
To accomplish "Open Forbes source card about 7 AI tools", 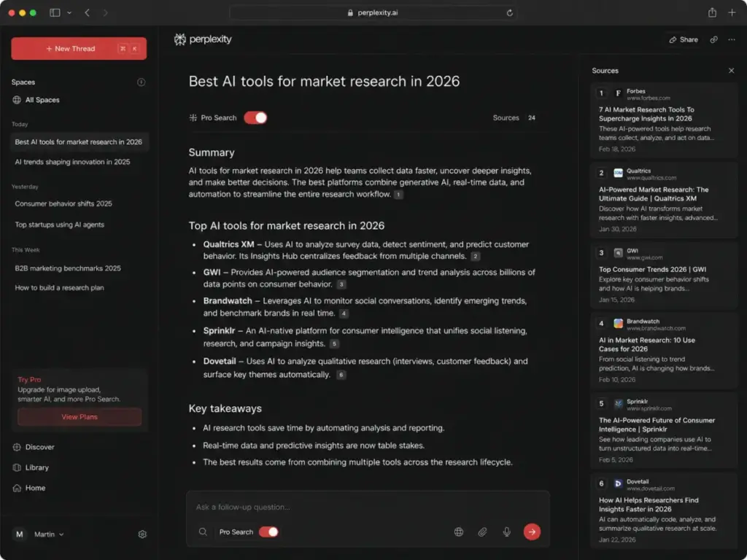I will (664, 120).
